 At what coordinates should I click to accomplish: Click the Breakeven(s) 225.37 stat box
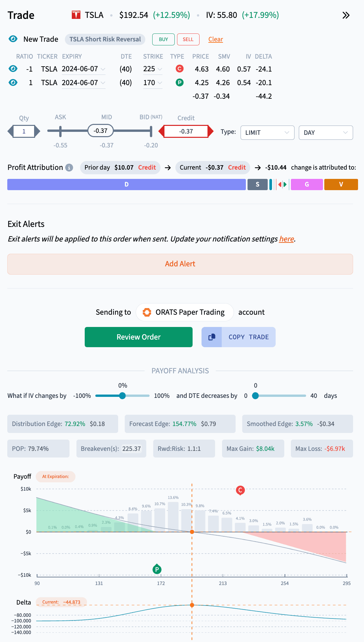coord(111,449)
